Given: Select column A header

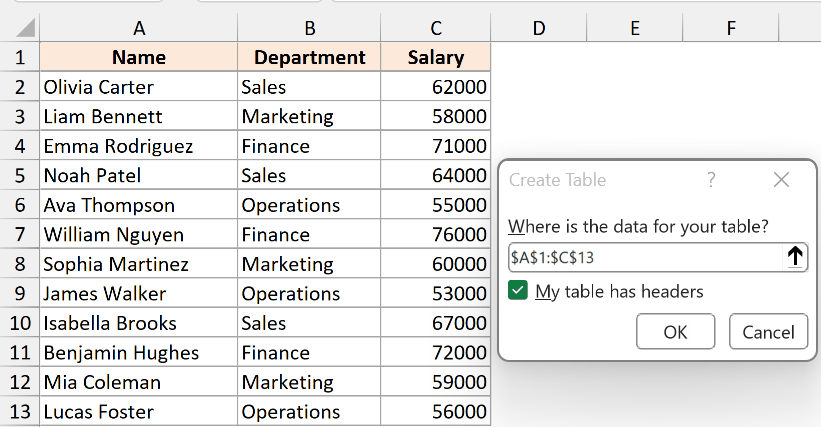Looking at the screenshot, I should tap(139, 28).
